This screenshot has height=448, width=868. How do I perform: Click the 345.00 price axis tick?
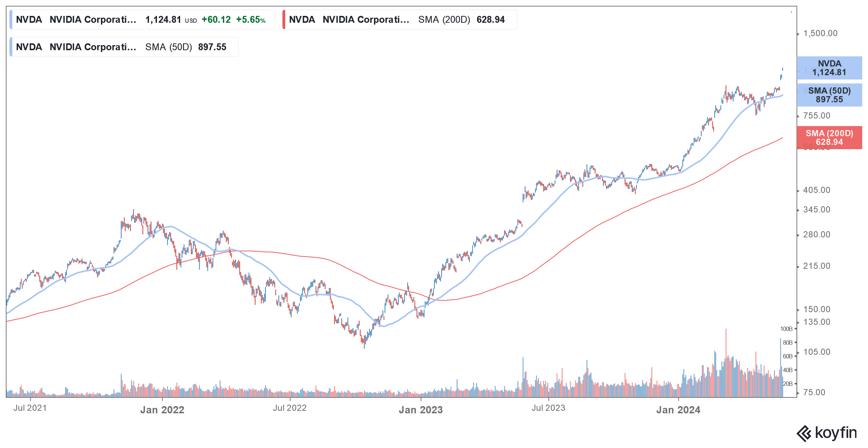click(817, 210)
